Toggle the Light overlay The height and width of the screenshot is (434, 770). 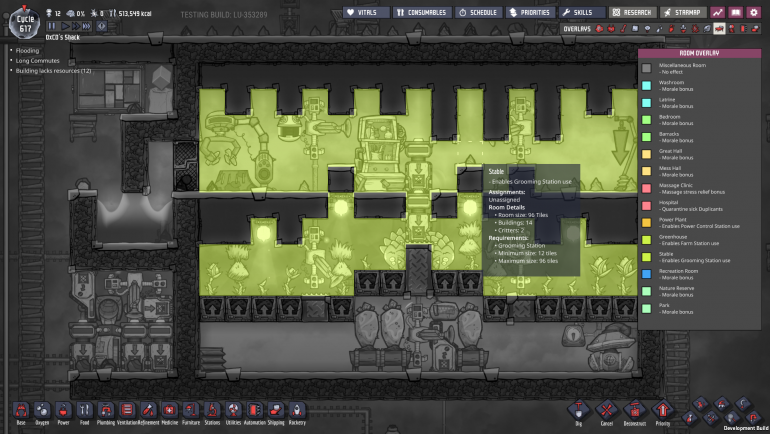click(x=647, y=29)
